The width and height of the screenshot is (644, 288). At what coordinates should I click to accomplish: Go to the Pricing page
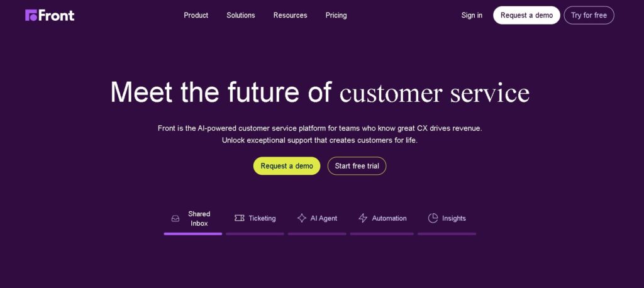[x=336, y=15]
